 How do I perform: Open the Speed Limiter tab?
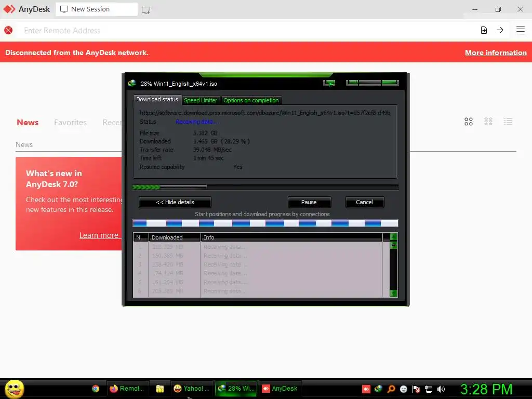click(201, 100)
